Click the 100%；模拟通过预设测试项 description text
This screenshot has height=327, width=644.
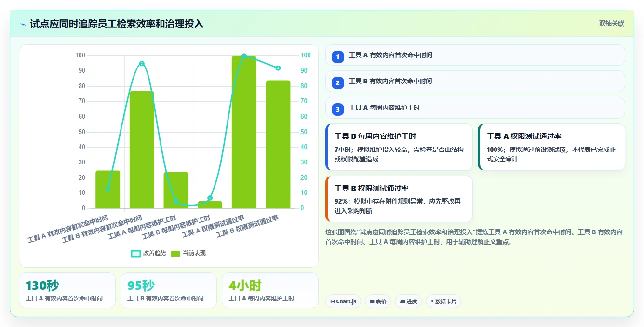pyautogui.click(x=551, y=154)
